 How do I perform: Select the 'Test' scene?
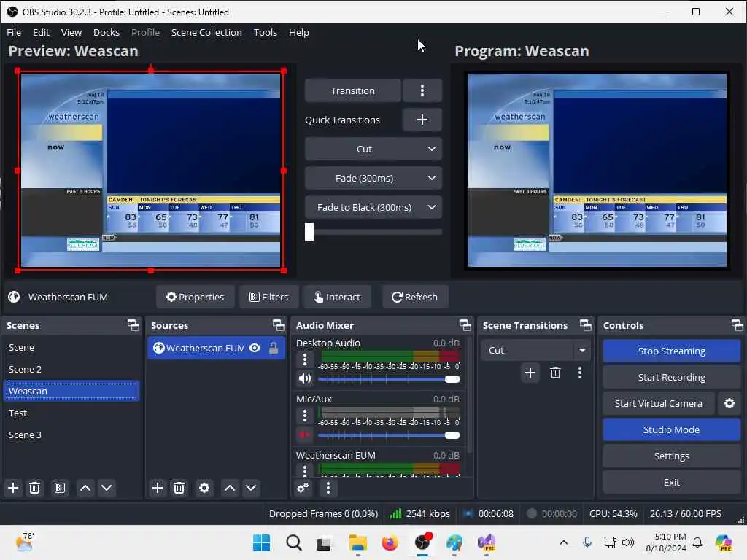pyautogui.click(x=71, y=413)
